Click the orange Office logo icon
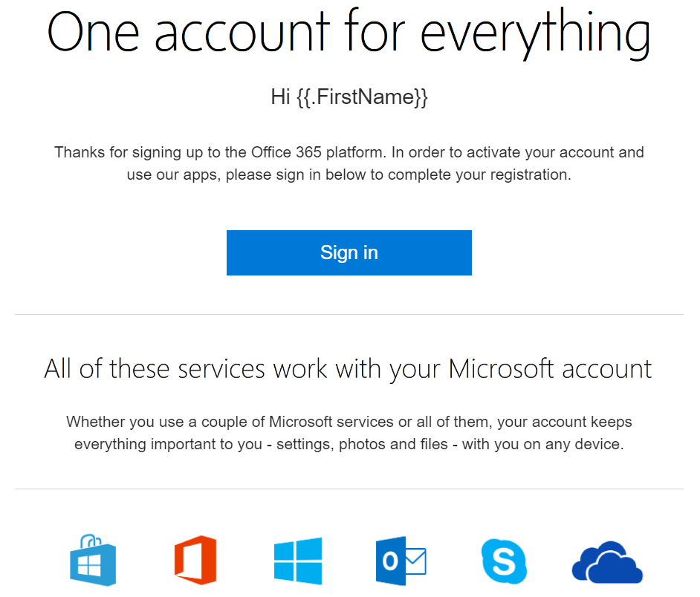The image size is (700, 597). click(x=195, y=561)
